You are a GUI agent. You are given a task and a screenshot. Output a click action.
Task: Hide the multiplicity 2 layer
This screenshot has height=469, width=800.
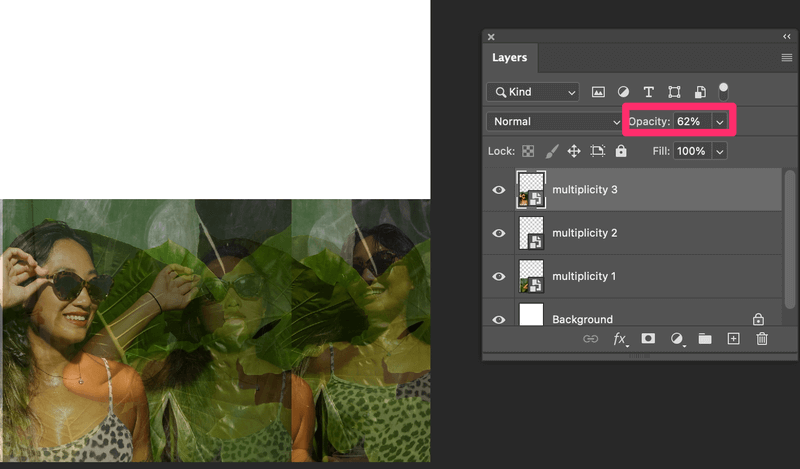pyautogui.click(x=499, y=233)
